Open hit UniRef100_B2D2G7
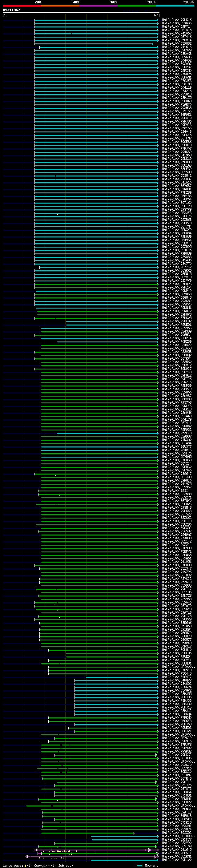The width and height of the screenshot is (197, 868). coord(177,67)
